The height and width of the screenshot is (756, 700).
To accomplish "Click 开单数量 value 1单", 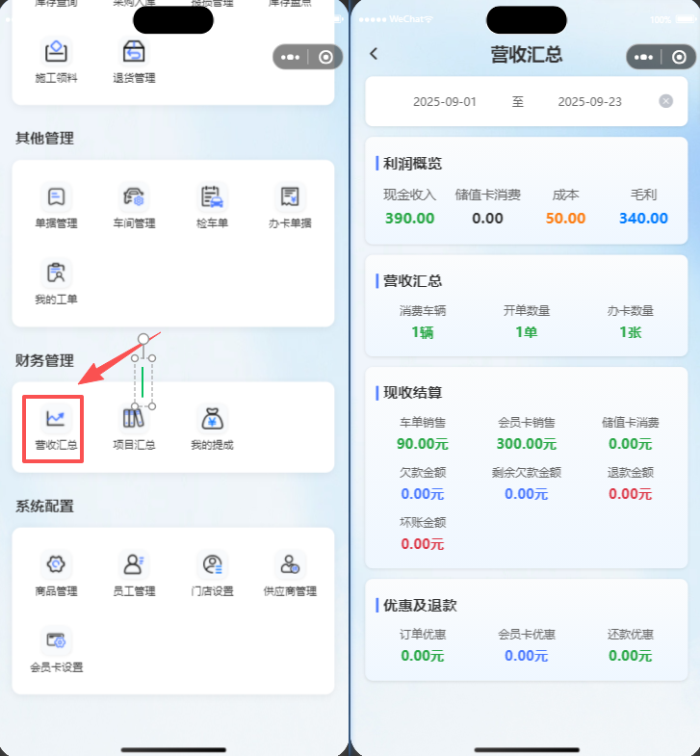I will point(527,332).
